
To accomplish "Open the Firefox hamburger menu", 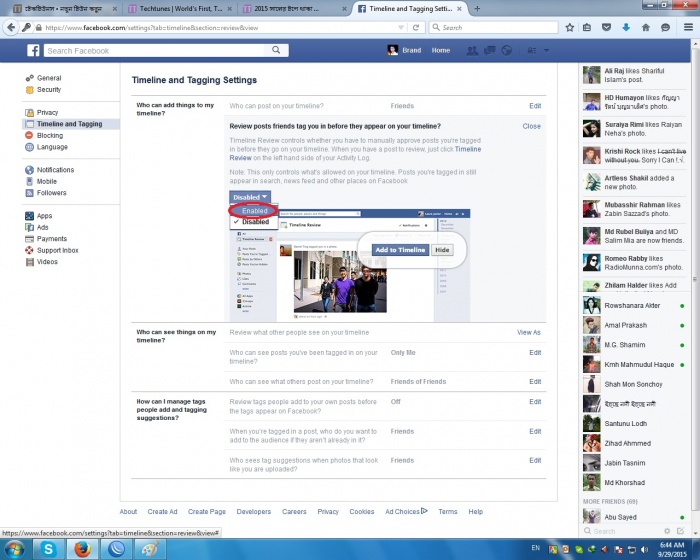I will pyautogui.click(x=688, y=28).
